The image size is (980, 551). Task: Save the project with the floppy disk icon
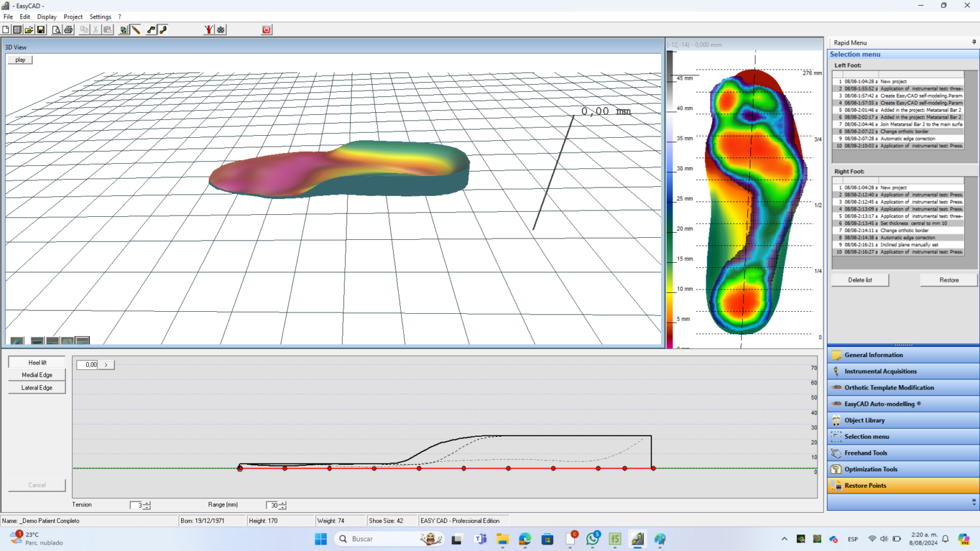pyautogui.click(x=40, y=29)
